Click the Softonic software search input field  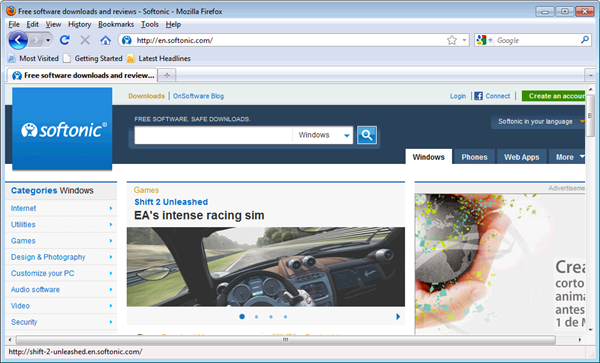click(x=214, y=135)
